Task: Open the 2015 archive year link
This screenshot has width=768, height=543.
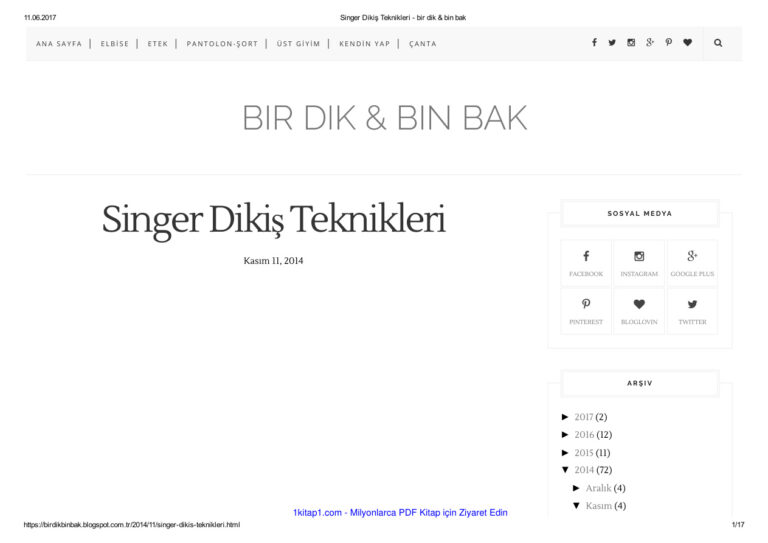Action: point(584,453)
